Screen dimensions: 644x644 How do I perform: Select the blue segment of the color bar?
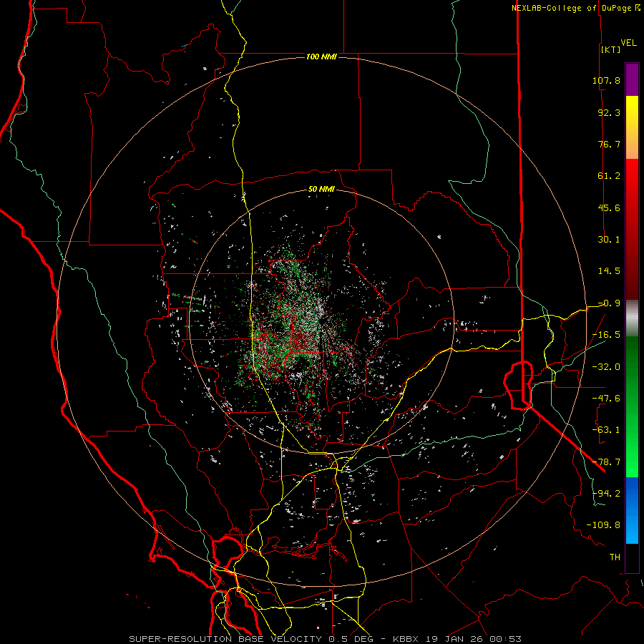tap(632, 510)
